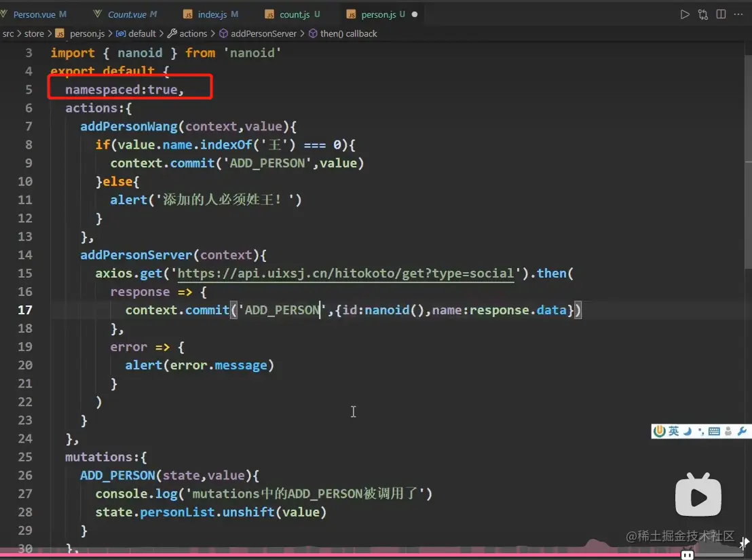Click the }else{ keyword on line 10
The height and width of the screenshot is (560, 752).
tap(117, 182)
